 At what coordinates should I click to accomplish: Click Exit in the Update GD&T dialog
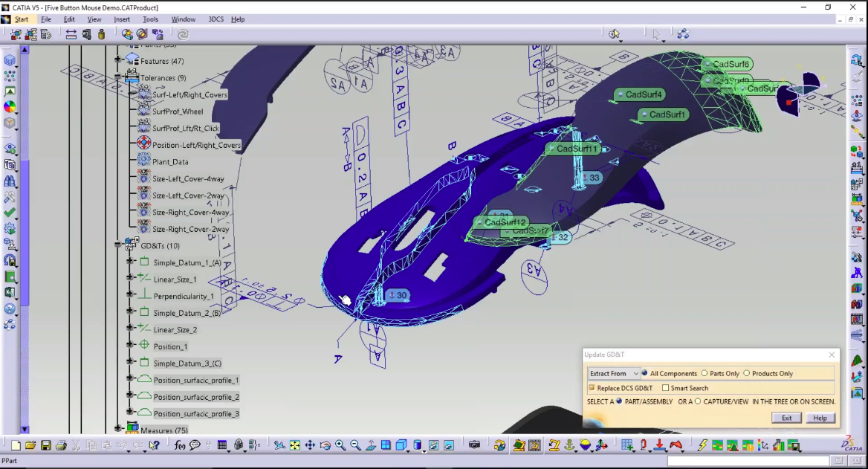click(786, 417)
